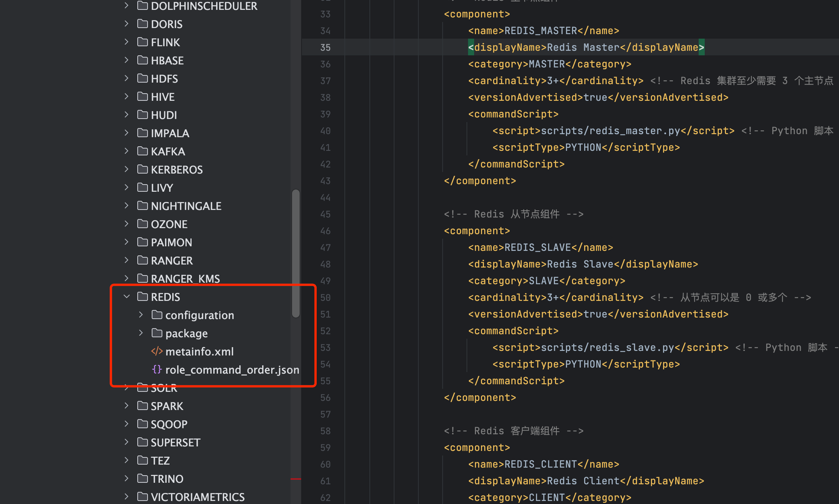Click the closing component tag on line 43

480,181
